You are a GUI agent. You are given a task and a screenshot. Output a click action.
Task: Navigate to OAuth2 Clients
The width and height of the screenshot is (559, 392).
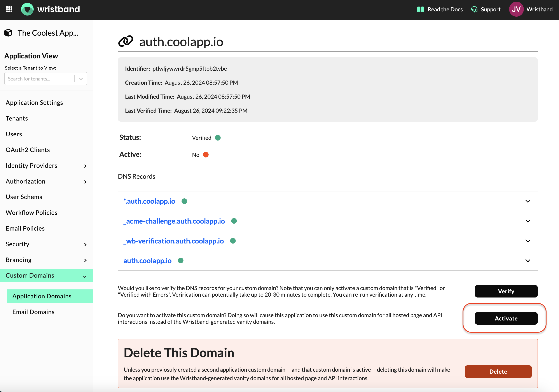point(28,150)
